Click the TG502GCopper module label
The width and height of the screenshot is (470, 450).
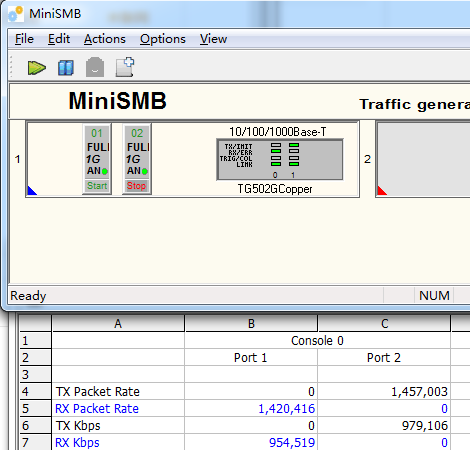[x=275, y=189]
